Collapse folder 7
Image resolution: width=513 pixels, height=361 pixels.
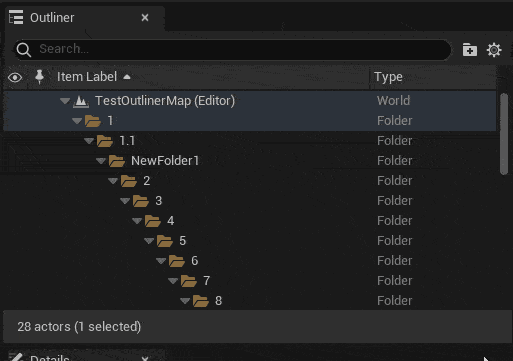(x=173, y=281)
